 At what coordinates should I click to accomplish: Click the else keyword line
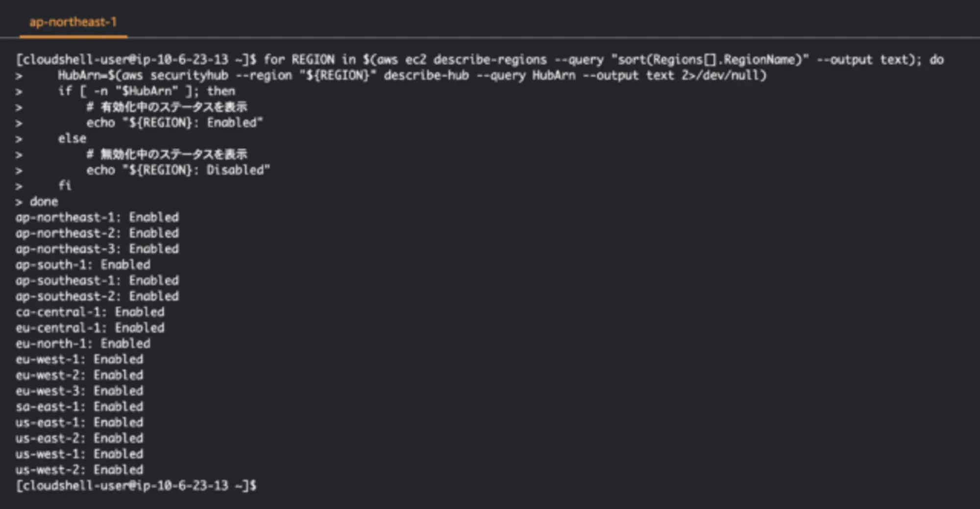tap(72, 138)
